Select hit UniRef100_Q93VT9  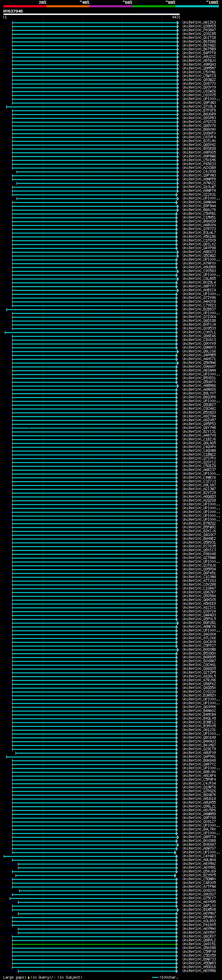[199, 88]
